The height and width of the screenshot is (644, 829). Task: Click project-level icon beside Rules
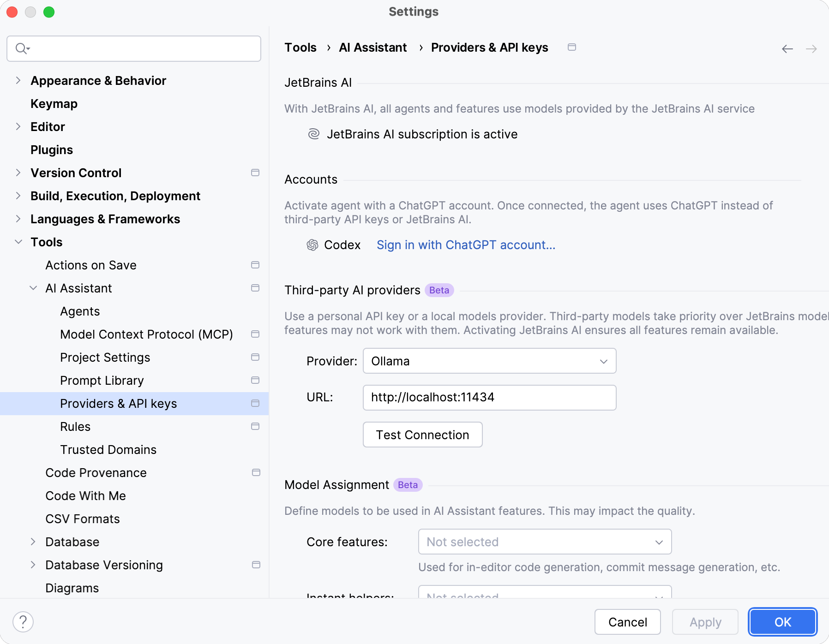pyautogui.click(x=255, y=427)
